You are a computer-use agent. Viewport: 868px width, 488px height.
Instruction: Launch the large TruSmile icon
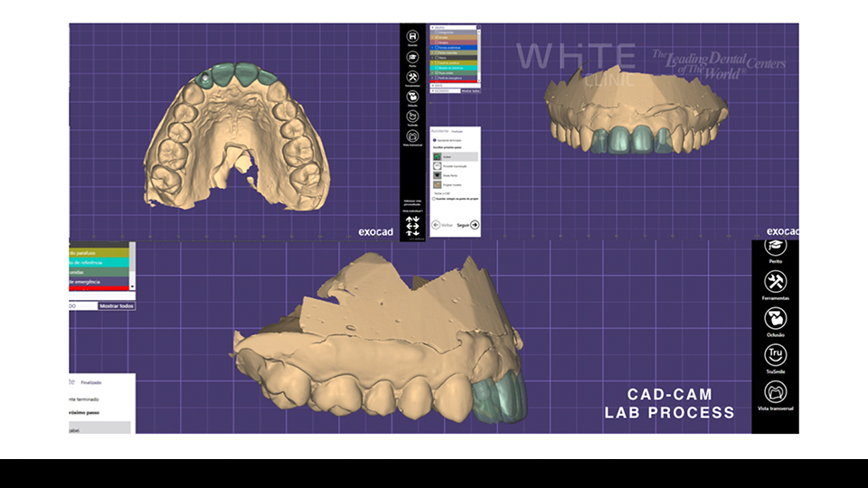click(x=775, y=355)
